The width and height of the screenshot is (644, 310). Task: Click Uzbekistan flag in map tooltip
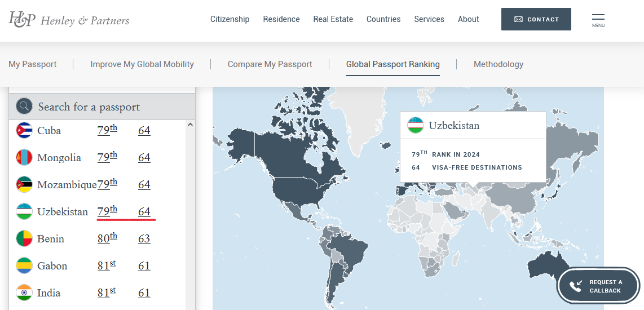(416, 125)
